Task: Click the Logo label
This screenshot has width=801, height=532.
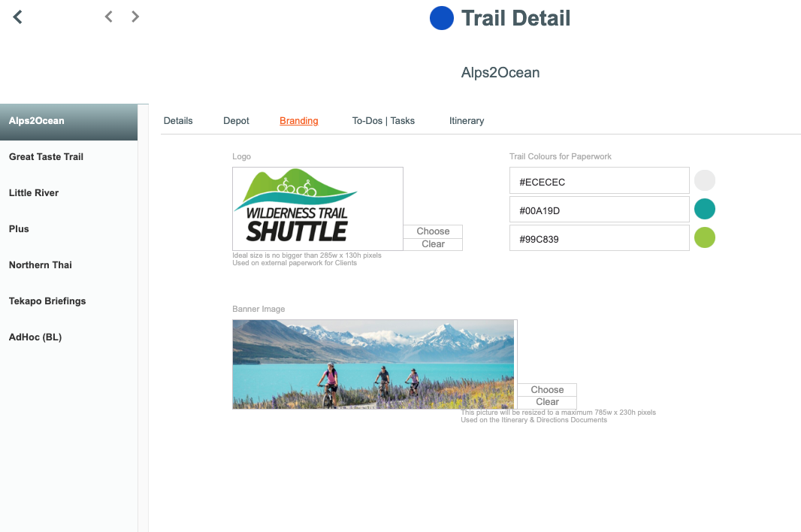Action: (242, 156)
